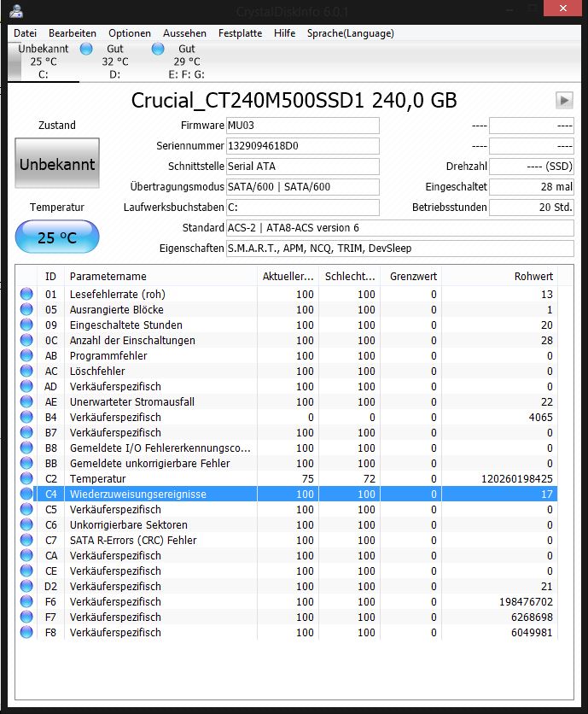Click the status orb for Temperatur row C2

[26, 478]
